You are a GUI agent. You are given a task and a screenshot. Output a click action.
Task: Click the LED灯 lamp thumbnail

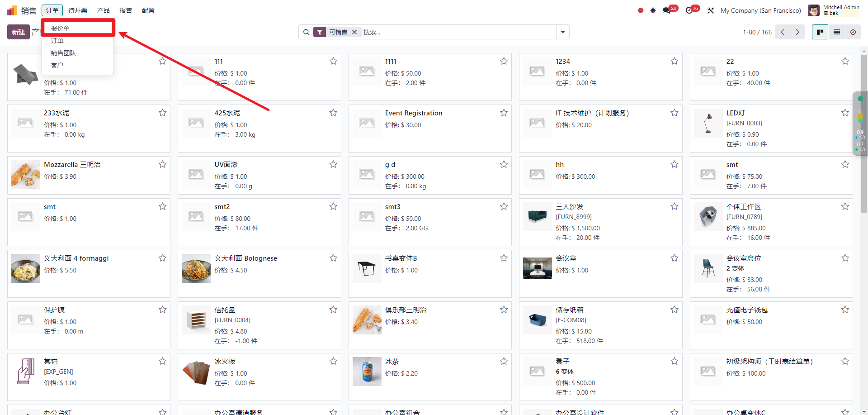tap(708, 124)
